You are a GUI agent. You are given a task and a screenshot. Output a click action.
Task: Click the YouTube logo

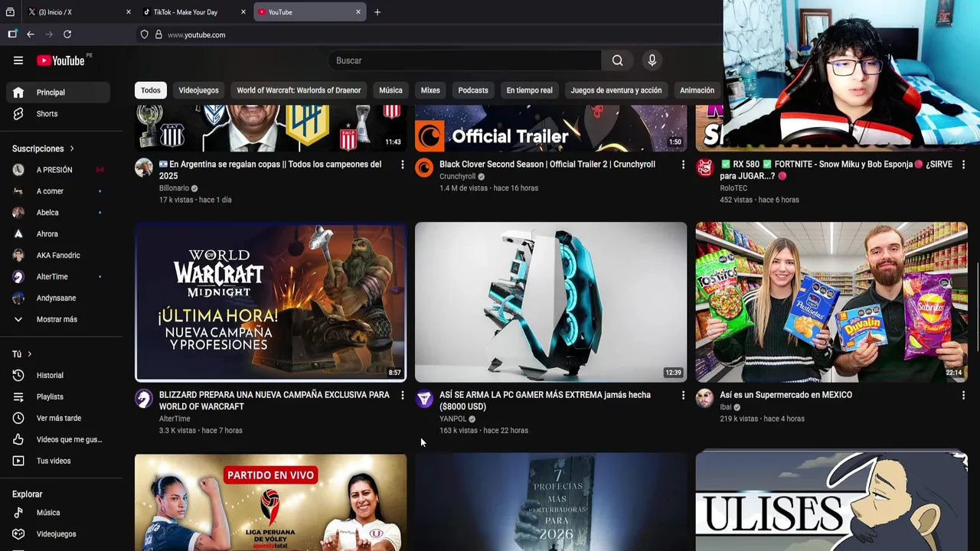coord(60,60)
